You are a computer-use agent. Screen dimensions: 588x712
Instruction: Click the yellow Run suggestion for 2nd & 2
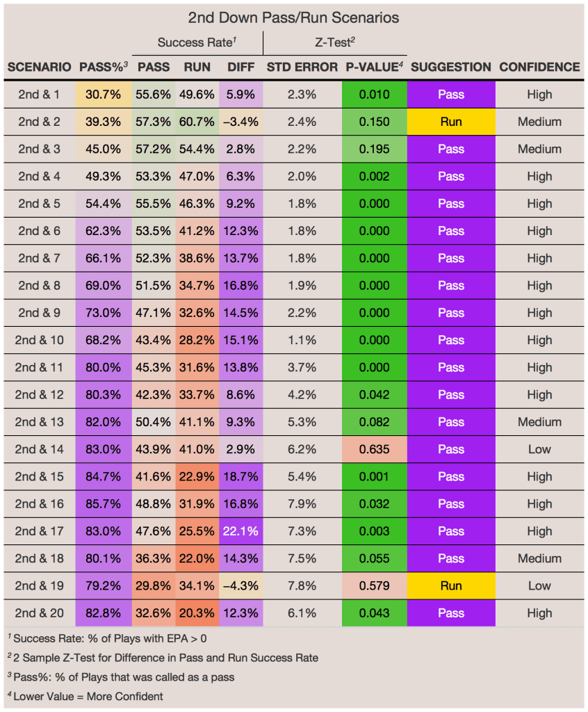[451, 122]
